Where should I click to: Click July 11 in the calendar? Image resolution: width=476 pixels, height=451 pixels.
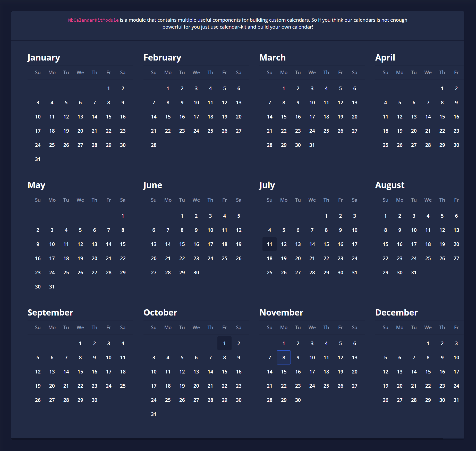269,244
